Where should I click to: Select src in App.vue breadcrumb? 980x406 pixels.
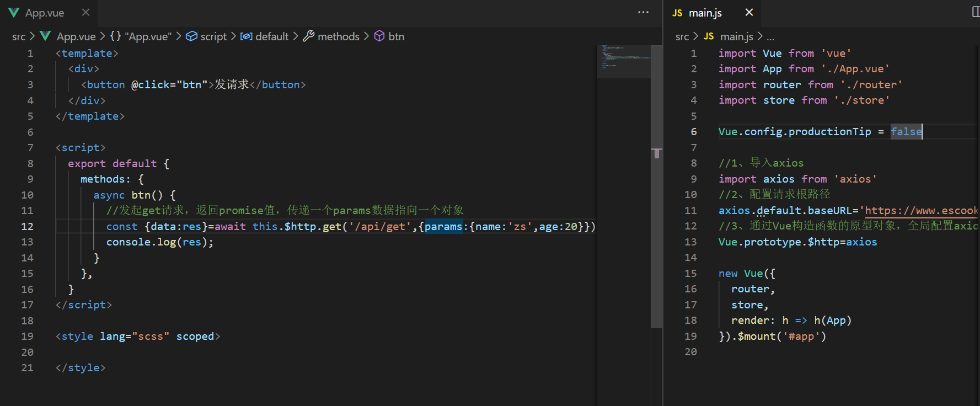click(x=19, y=36)
